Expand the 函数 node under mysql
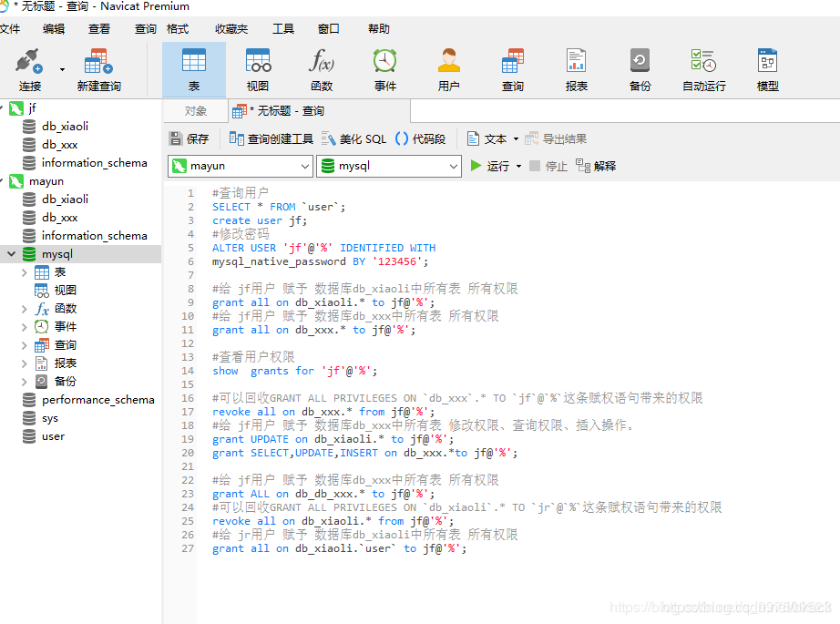Screen dimensions: 840x624 pyautogui.click(x=24, y=309)
